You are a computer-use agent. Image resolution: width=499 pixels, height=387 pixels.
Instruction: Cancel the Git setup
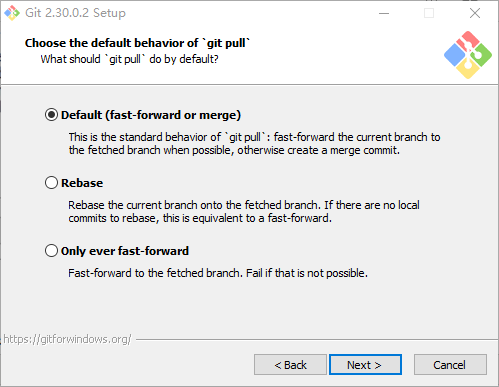[x=450, y=365]
